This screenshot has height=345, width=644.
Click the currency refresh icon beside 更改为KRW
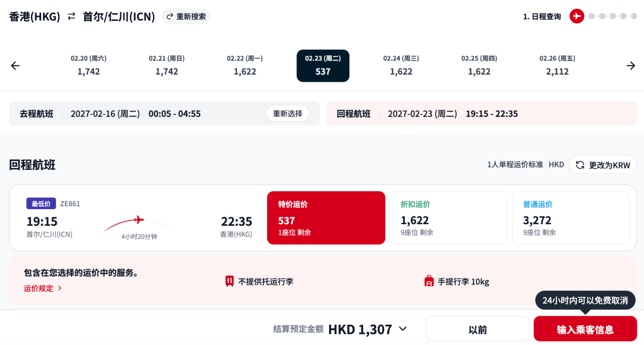pyautogui.click(x=580, y=165)
